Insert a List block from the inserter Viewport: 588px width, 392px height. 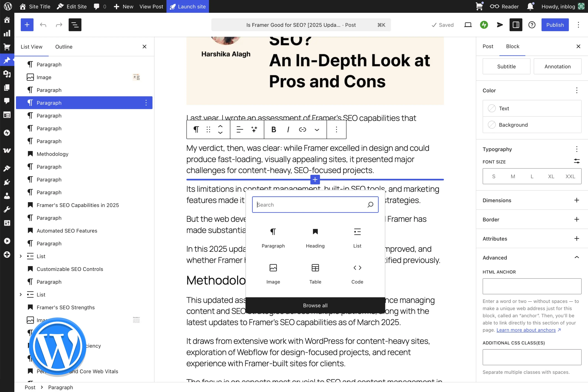[357, 238]
